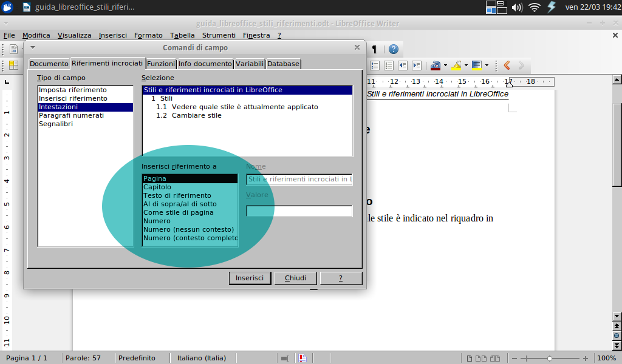The image size is (622, 364).
Task: Switch to book view layout
Action: 495,359
